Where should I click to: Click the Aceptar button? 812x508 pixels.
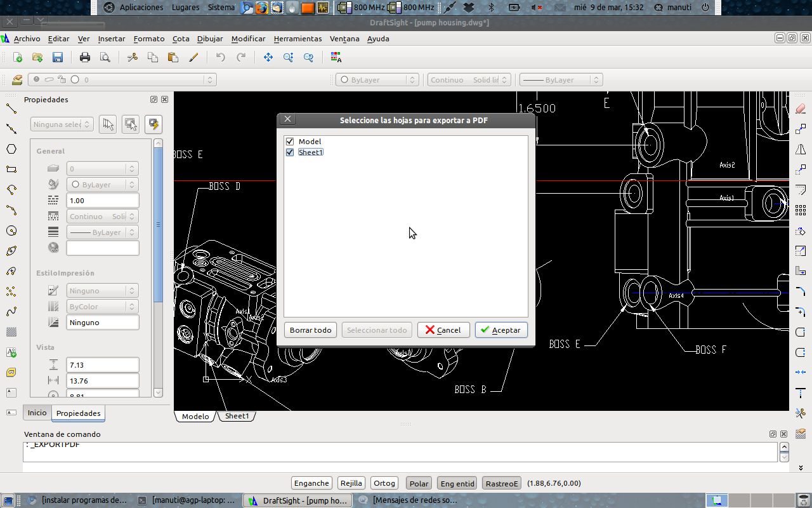501,330
